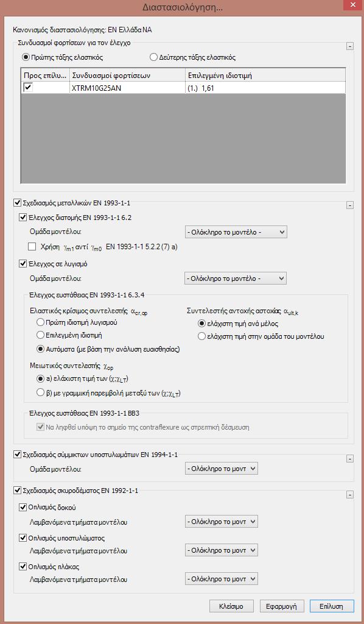Viewport: 364px width, 624px height.
Task: Select the Πρώτης τάξης ελαστικός radio button
Action: (x=26, y=58)
